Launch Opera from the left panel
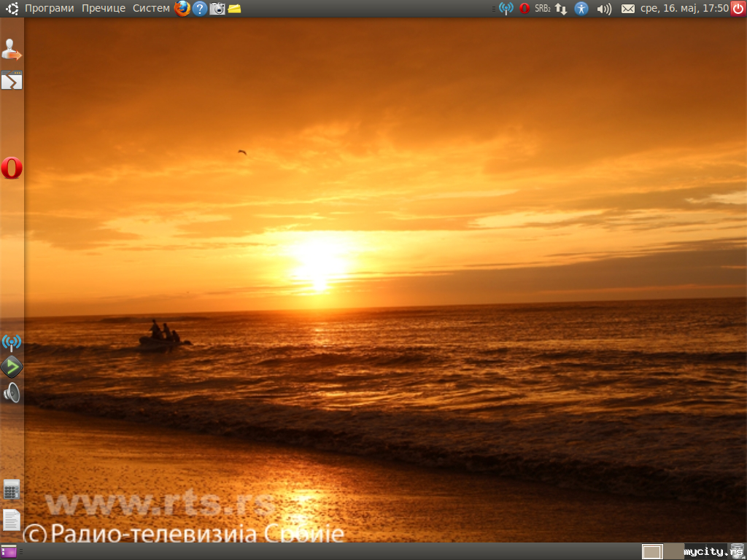 [12, 168]
